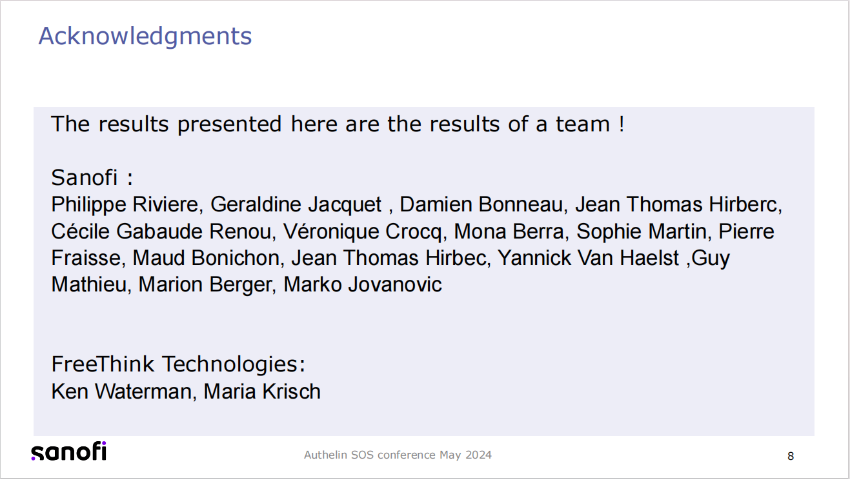850x479 pixels.
Task: Click the name Cécile Gabaude Renou
Action: [160, 232]
